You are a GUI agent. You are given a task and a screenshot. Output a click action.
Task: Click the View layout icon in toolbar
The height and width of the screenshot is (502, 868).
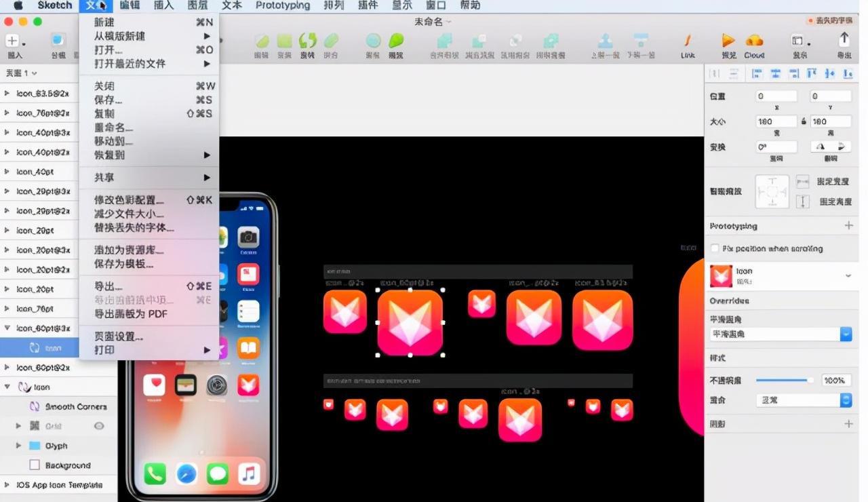click(x=799, y=41)
